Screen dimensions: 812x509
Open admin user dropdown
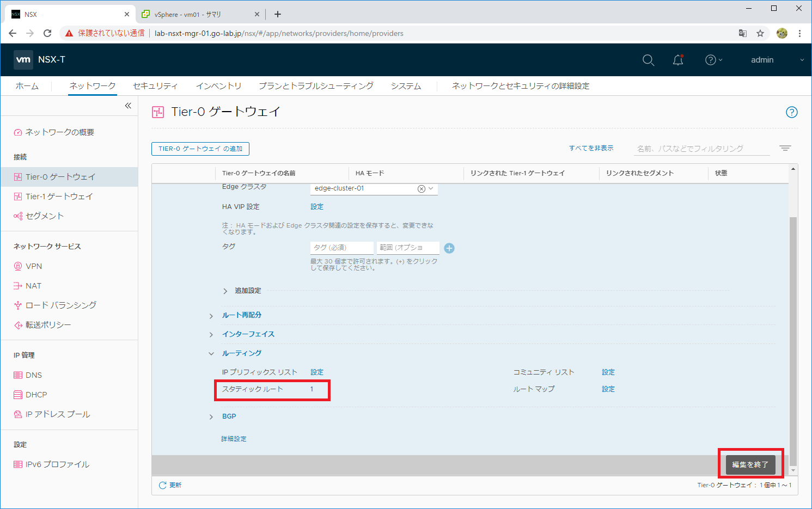(x=777, y=60)
